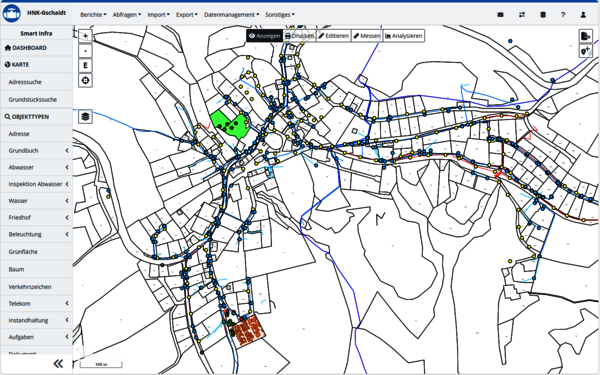The width and height of the screenshot is (600, 375).
Task: Open the Import dropdown menu
Action: (158, 15)
